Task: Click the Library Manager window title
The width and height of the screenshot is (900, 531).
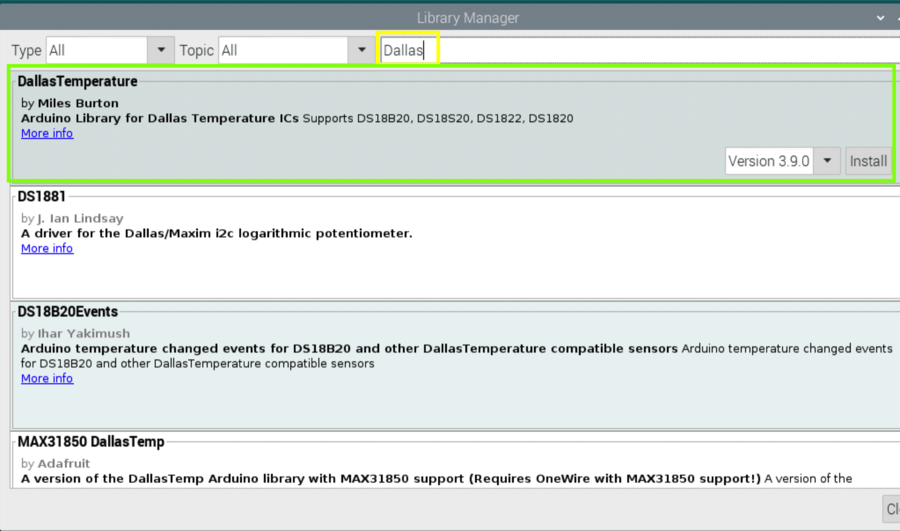Action: [x=467, y=18]
